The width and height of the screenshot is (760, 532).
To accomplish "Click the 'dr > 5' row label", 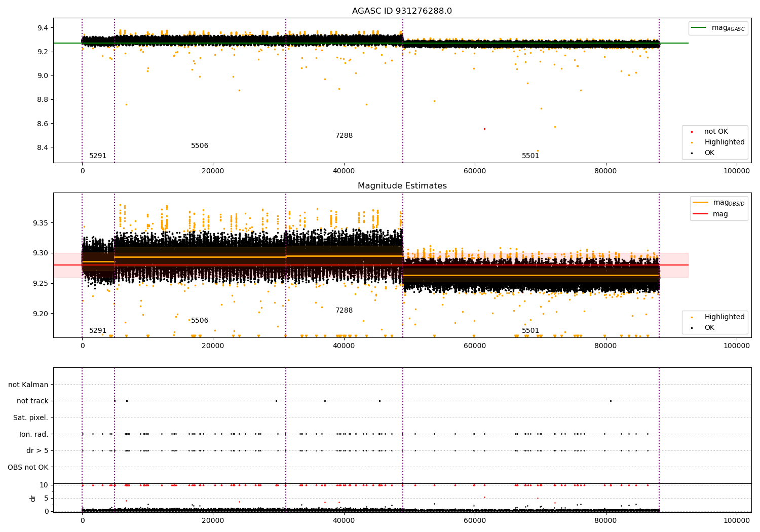I will (37, 450).
